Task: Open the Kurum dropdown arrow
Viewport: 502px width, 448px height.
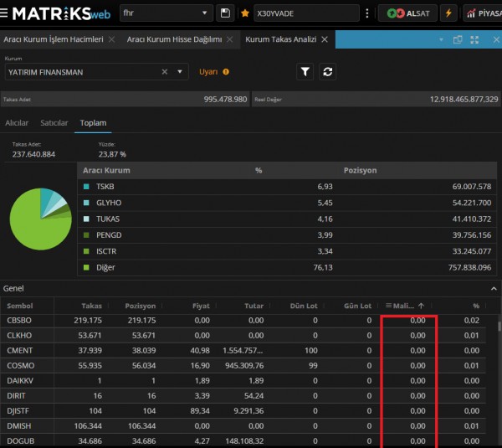Action: click(180, 72)
